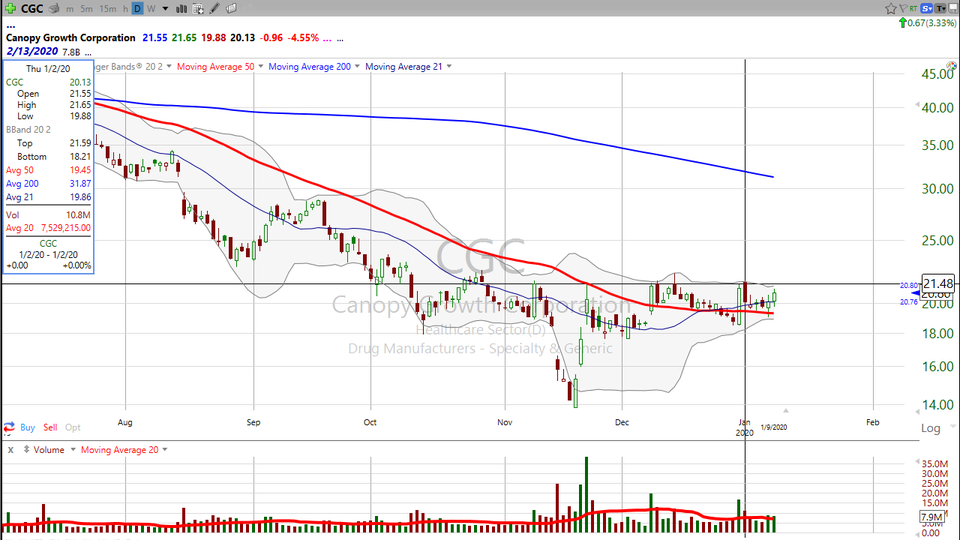Click the RT real-time indicator
The width and height of the screenshot is (960, 540).
coord(913,8)
